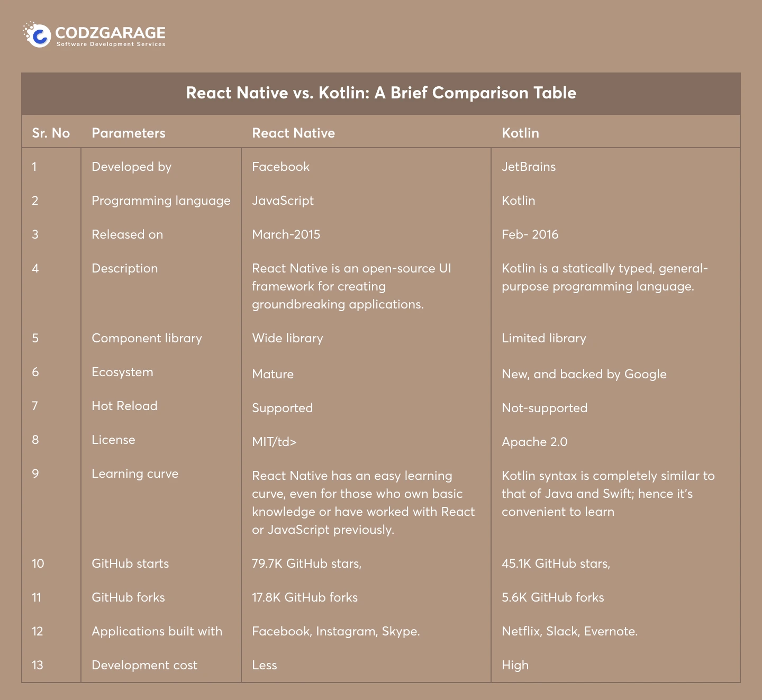Click the 'Apache 2.0' license cell
The height and width of the screenshot is (700, 762).
[x=534, y=442]
